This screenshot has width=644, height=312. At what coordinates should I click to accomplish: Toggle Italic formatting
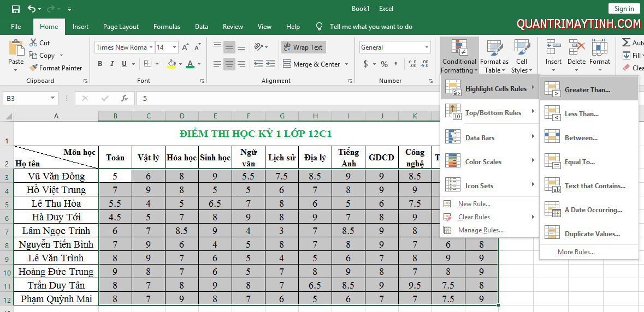pos(111,64)
